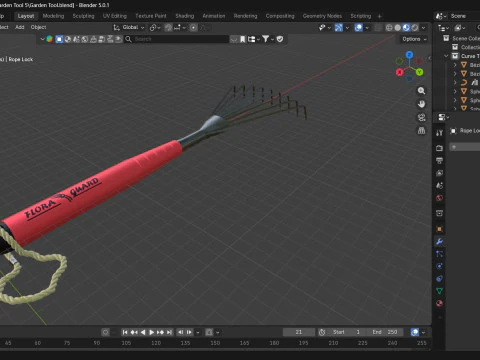This screenshot has width=480, height=360.
Task: Open viewport object visibility settings icon
Action: coord(324,28)
